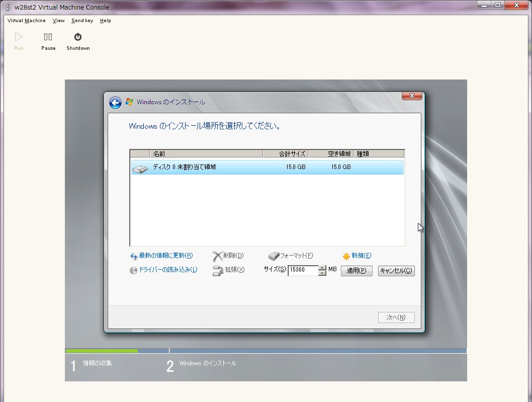Viewport: 532px width, 402px height.
Task: Open the View menu
Action: [x=58, y=20]
